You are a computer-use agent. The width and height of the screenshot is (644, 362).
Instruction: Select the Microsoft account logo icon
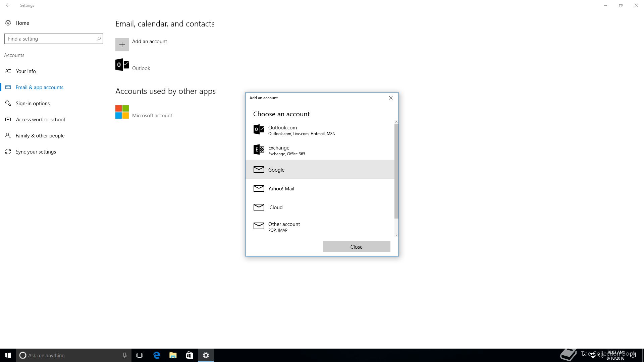tap(122, 112)
